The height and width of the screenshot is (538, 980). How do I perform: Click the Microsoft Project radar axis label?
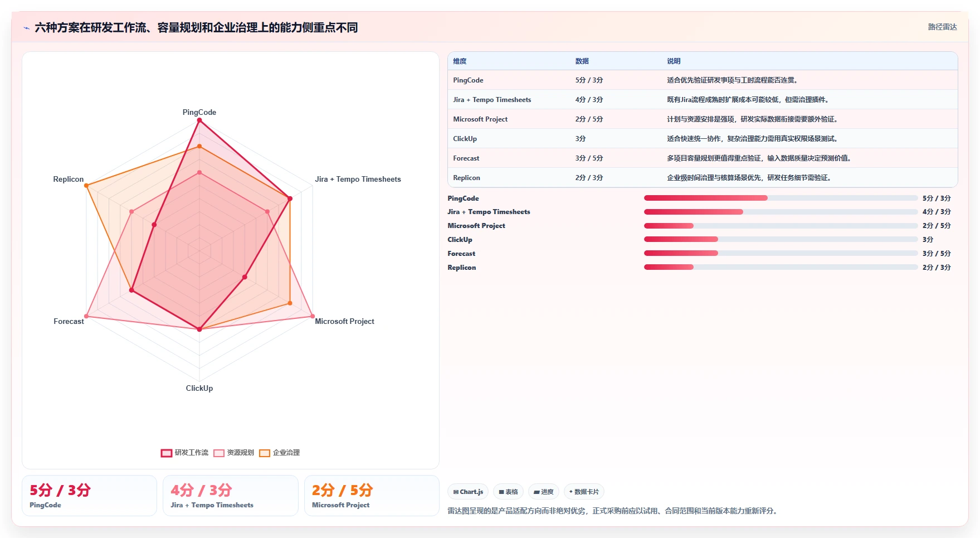[344, 321]
